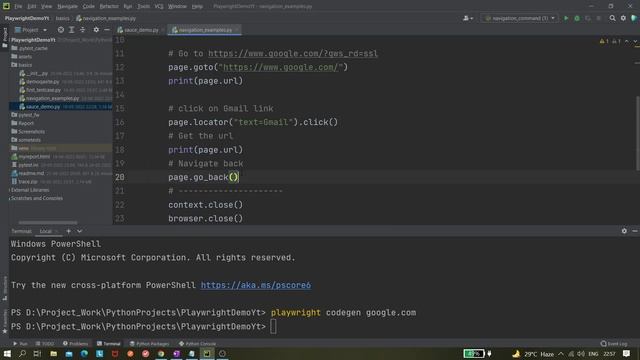Jump to next highlighted error arrow
This screenshot has height=360, width=640.
click(x=635, y=41)
